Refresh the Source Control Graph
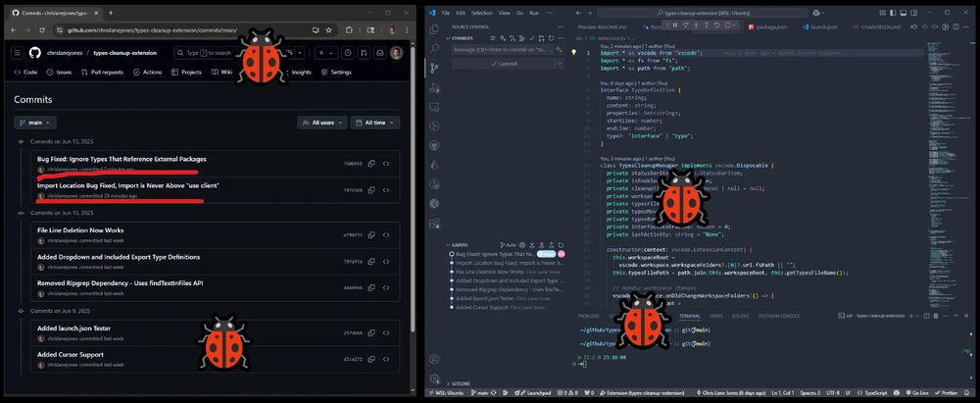The image size is (980, 403). coord(561,245)
